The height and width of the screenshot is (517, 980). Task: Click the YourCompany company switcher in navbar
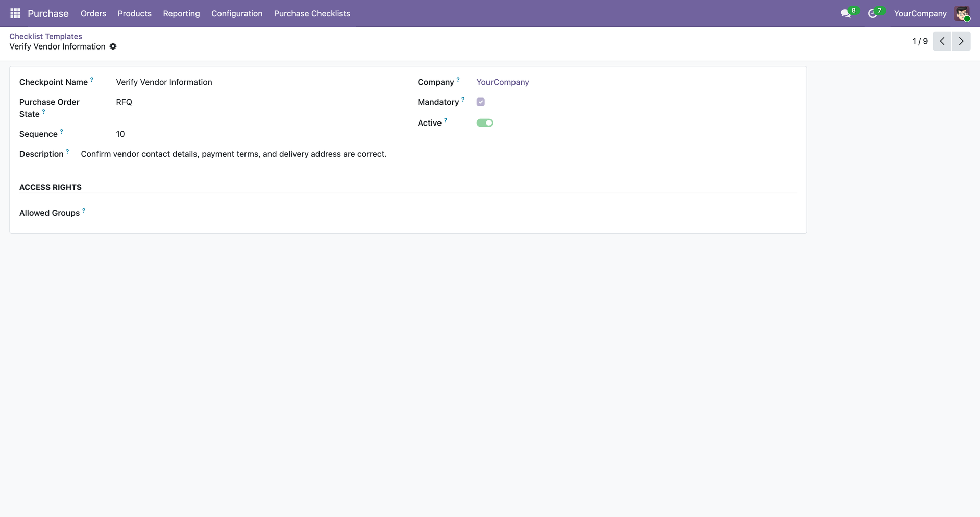click(920, 13)
